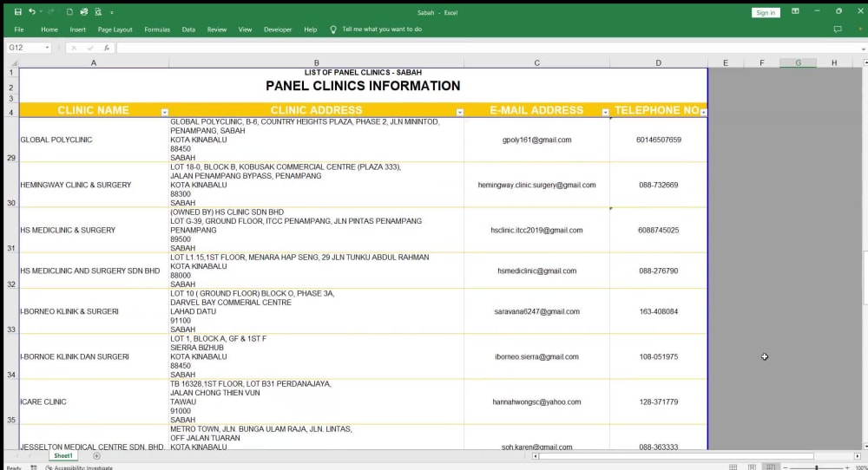Switch to Page Layout view icon
Viewport: 868px width, 470px height.
click(752, 467)
